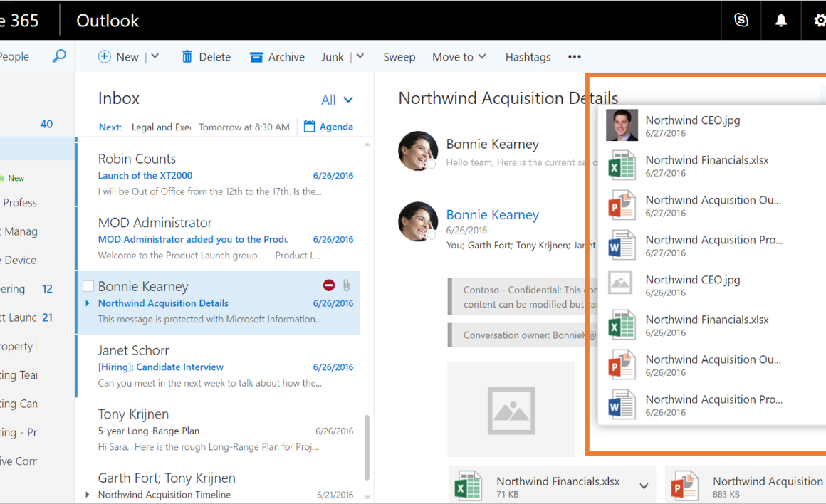The image size is (826, 504).
Task: Click the message list scroll up arrow
Action: pyautogui.click(x=367, y=144)
